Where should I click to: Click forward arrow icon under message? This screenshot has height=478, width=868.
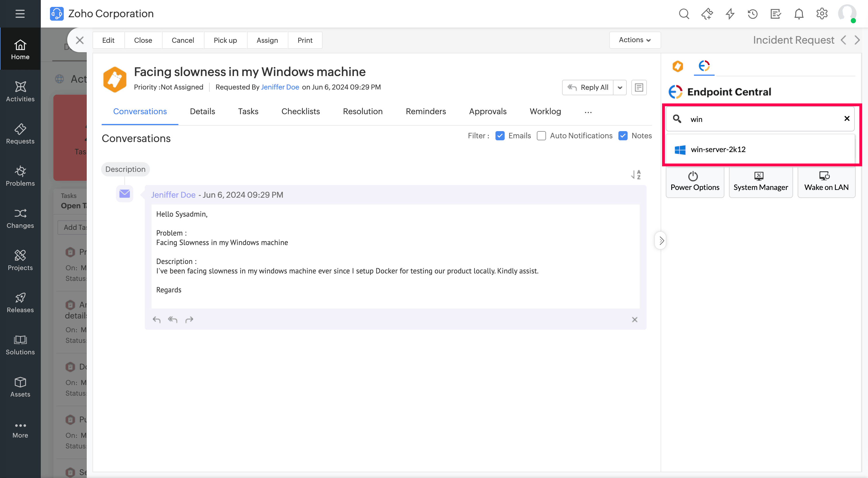click(189, 319)
